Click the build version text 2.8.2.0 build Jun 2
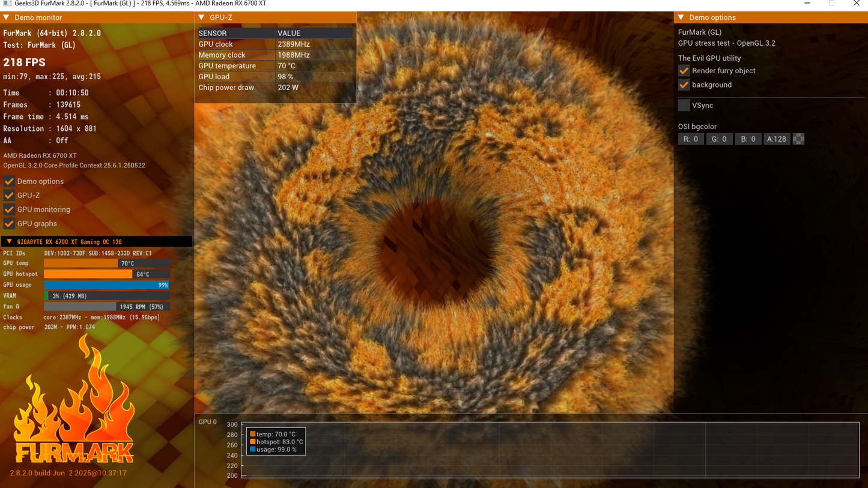This screenshot has width=868, height=488. (68, 473)
